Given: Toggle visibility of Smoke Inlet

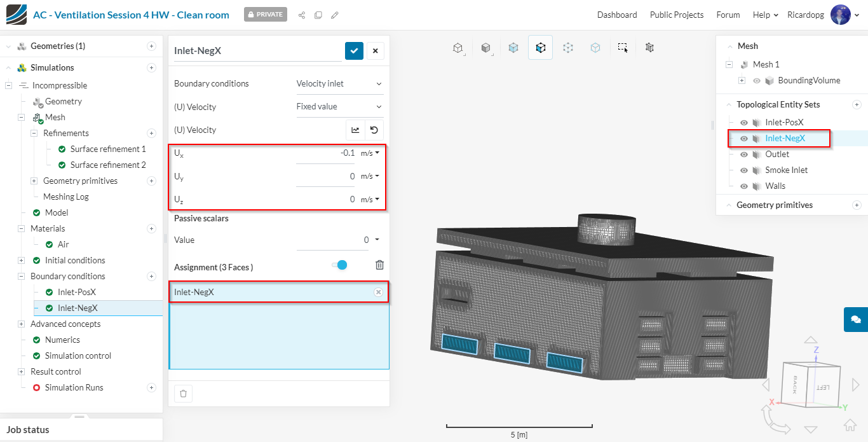Looking at the screenshot, I should click(744, 170).
